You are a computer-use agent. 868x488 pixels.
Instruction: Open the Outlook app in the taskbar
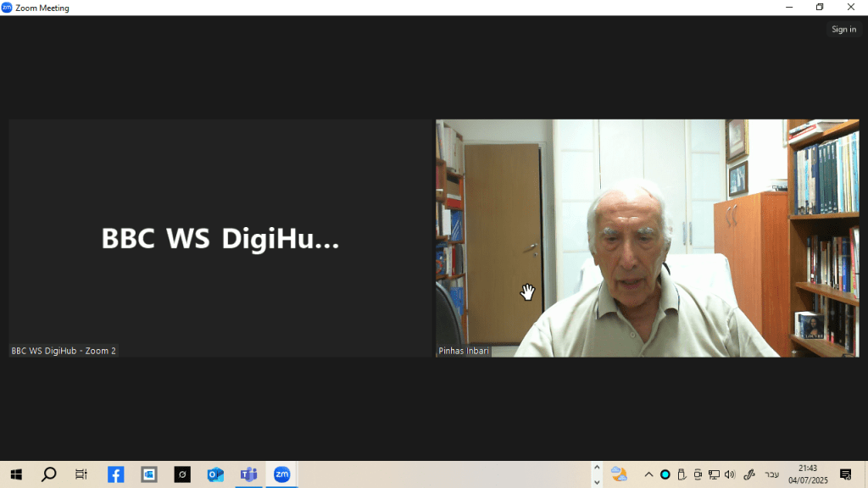[215, 474]
